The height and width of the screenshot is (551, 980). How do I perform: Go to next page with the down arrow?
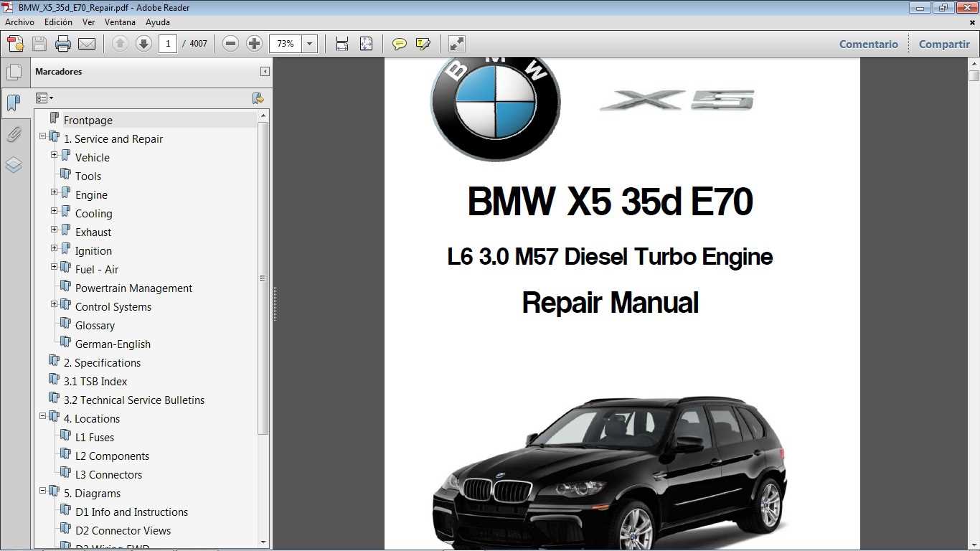(x=143, y=44)
